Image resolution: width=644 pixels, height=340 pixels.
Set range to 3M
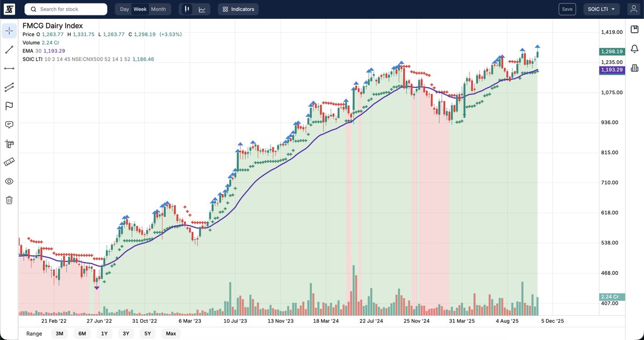[59, 334]
